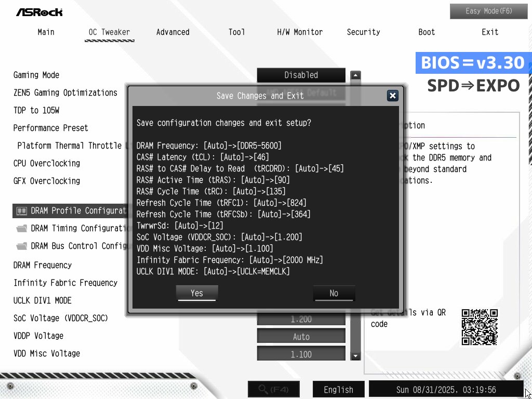
Task: Click the search magnifier (F4) icon
Action: coord(274,389)
